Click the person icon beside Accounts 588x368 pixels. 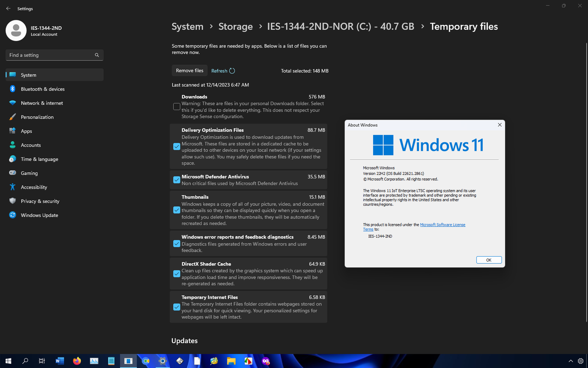[12, 145]
